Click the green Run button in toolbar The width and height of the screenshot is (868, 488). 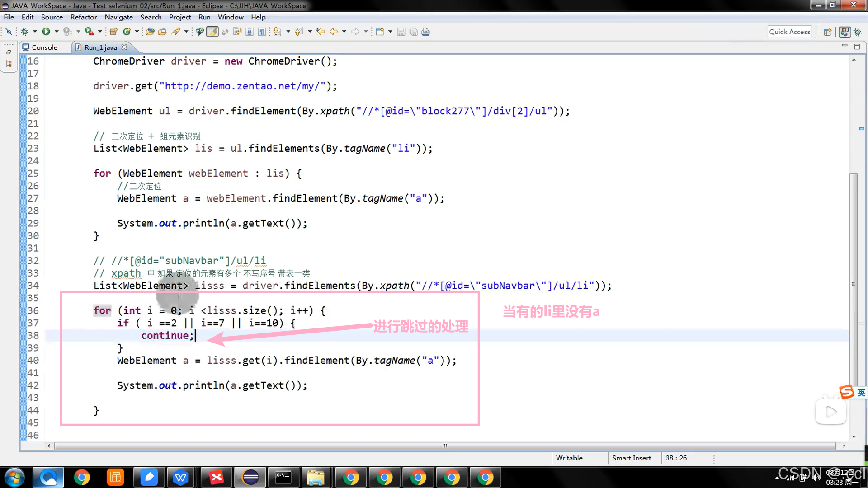click(46, 31)
